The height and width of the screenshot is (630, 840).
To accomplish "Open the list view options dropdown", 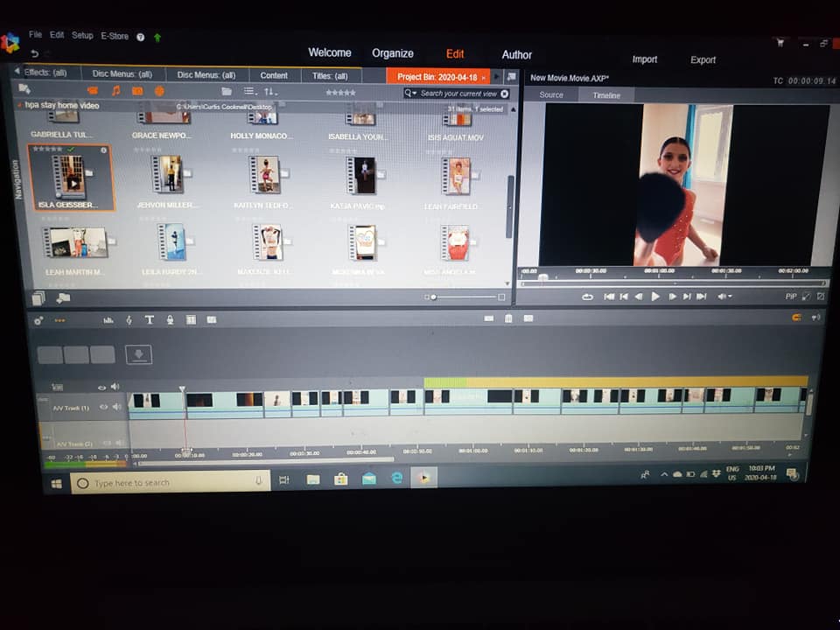I will click(250, 92).
